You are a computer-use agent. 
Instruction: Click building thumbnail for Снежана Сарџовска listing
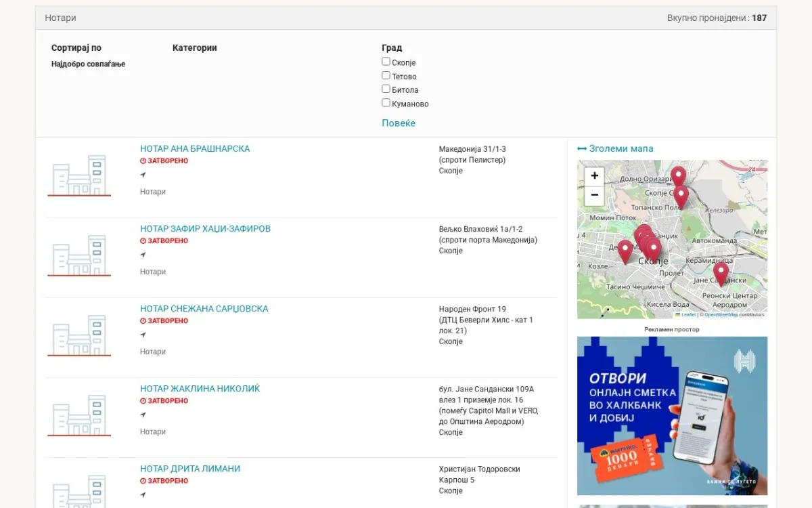79,335
